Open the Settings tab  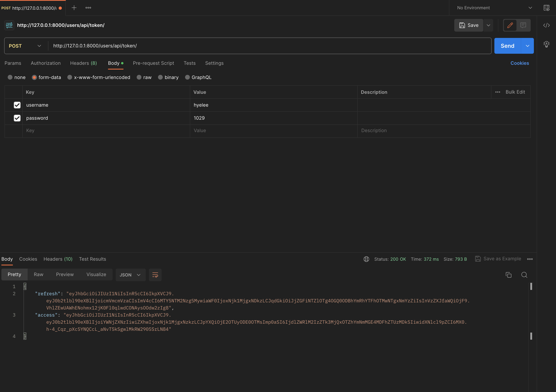[214, 63]
